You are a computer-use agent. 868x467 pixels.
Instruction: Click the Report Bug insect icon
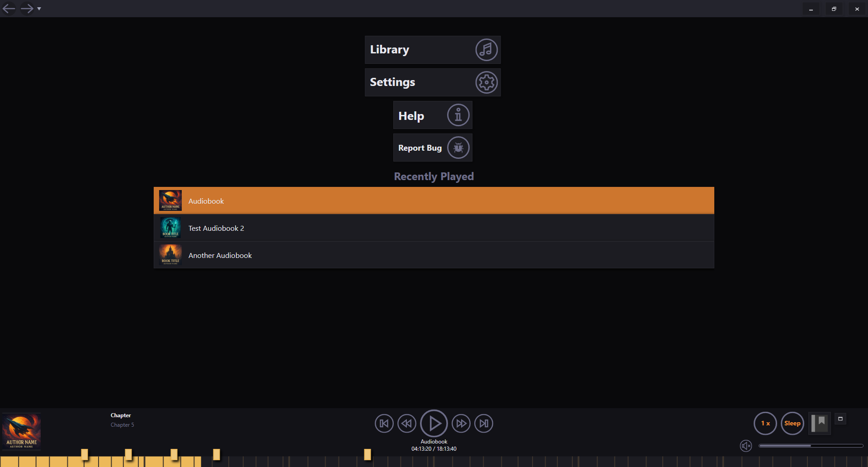[x=458, y=148]
